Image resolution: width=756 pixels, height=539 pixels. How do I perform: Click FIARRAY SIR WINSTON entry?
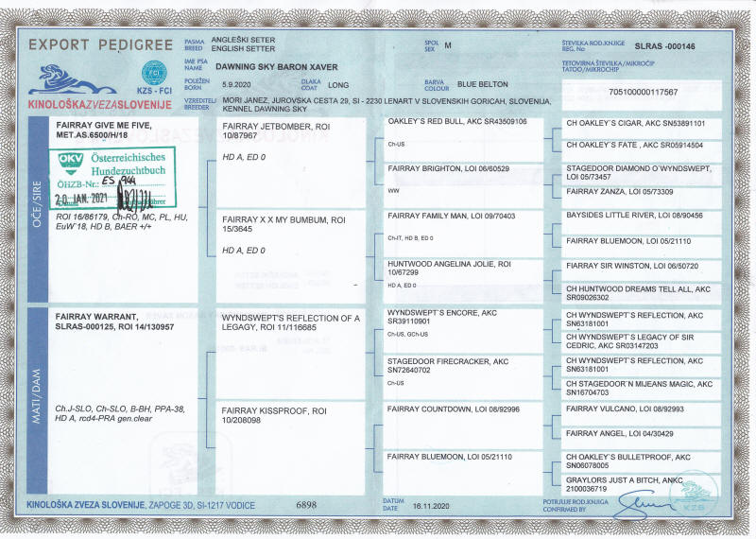[632, 266]
